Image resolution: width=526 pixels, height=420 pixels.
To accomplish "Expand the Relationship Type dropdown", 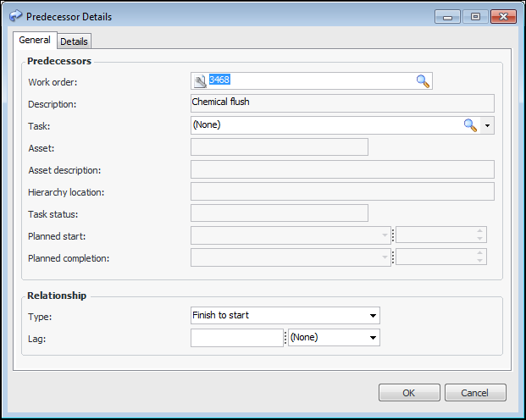I will click(x=373, y=316).
